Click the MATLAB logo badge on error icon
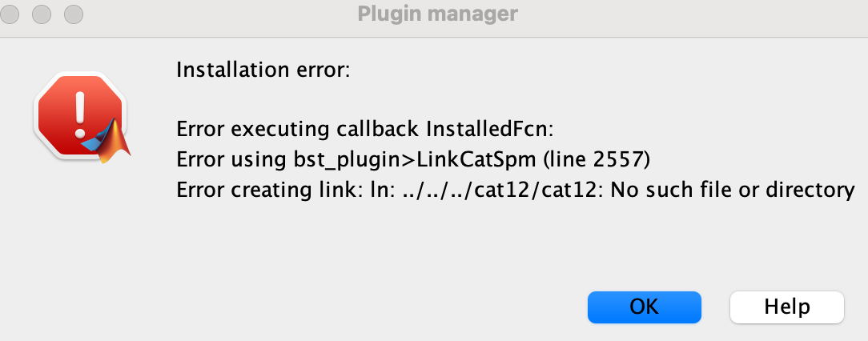The image size is (868, 341). [107, 140]
